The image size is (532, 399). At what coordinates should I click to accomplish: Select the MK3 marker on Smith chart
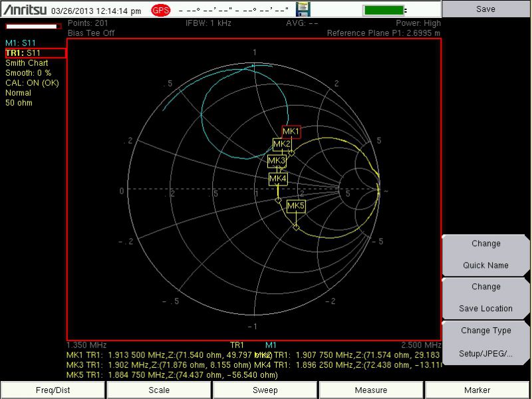coord(277,161)
